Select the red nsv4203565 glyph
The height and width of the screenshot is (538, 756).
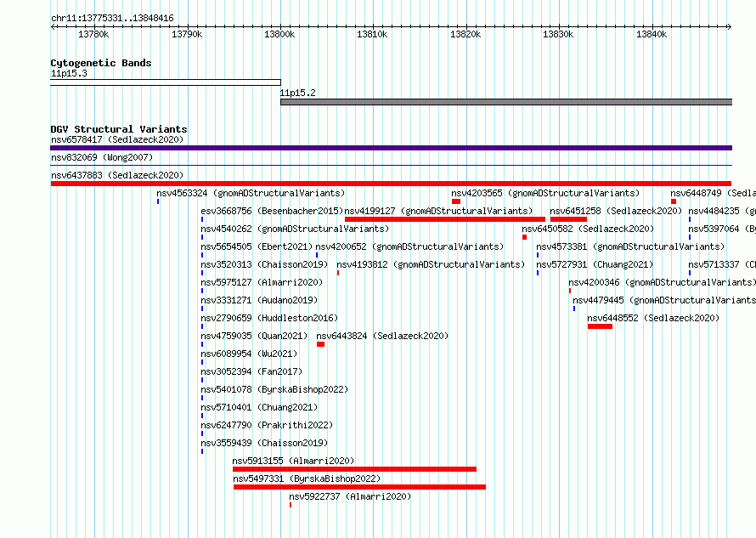pos(456,201)
